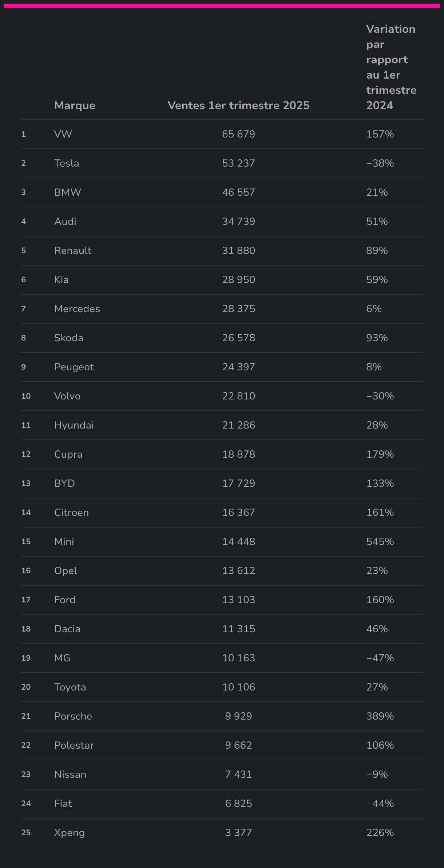The height and width of the screenshot is (868, 444).
Task: Click Mini's 545% variation value
Action: pyautogui.click(x=380, y=542)
